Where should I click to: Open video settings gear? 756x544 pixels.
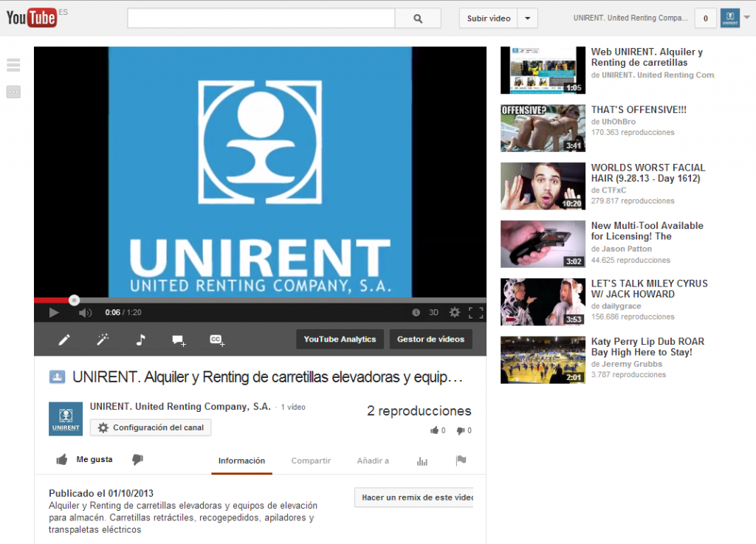point(454,313)
